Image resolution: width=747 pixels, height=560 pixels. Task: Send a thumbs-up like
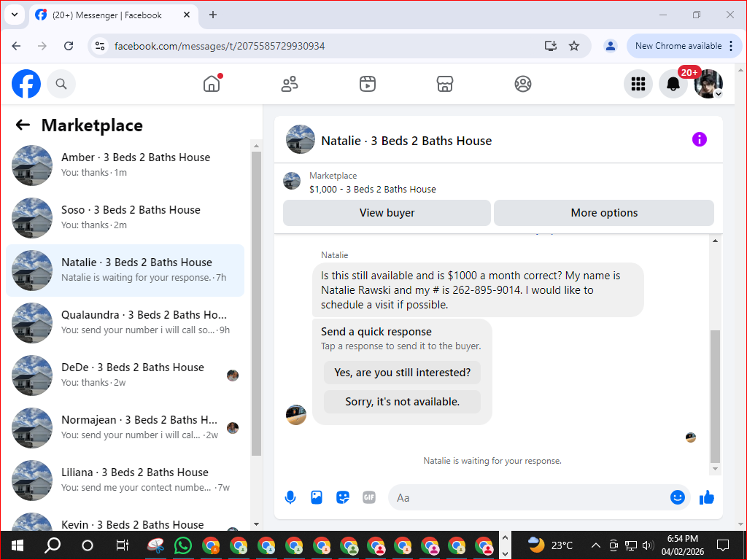(707, 497)
